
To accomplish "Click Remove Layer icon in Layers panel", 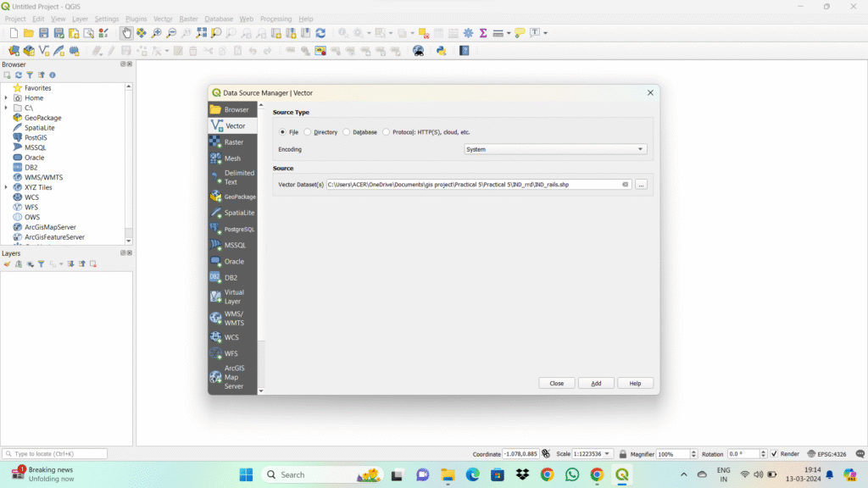I will 93,264.
